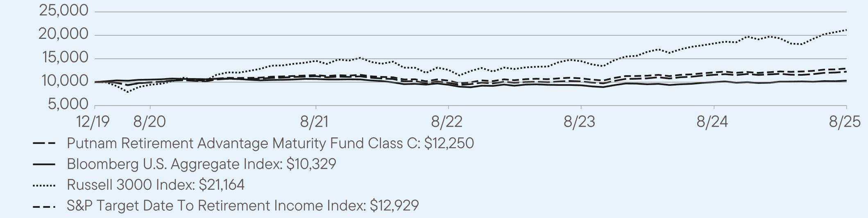
Task: Click the 10,000 y-axis label
Action: click(65, 81)
